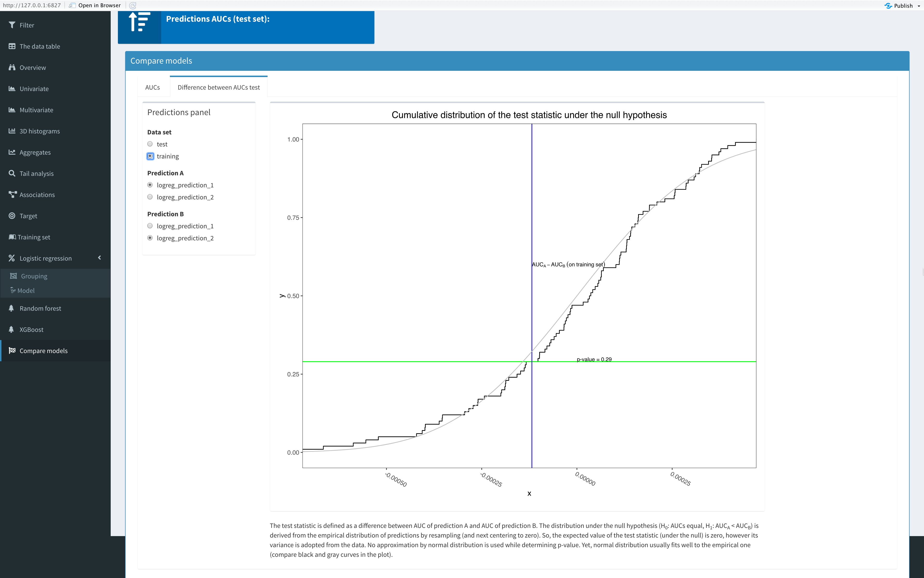Choose logreg_prediction_2 for Prediction B

point(150,238)
